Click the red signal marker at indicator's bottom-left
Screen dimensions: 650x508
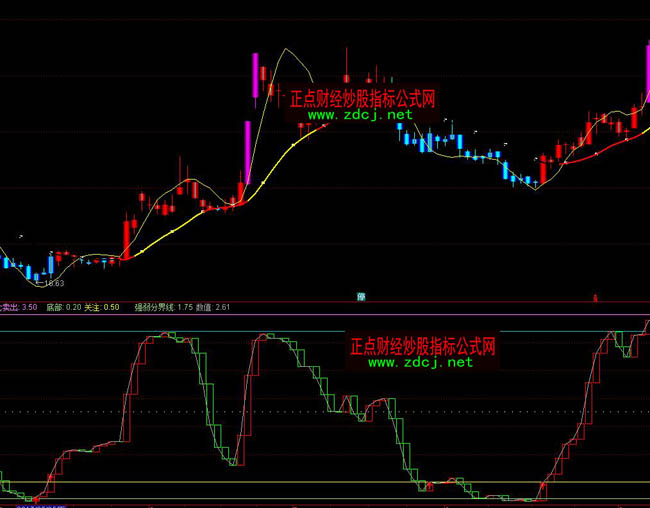tap(37, 497)
